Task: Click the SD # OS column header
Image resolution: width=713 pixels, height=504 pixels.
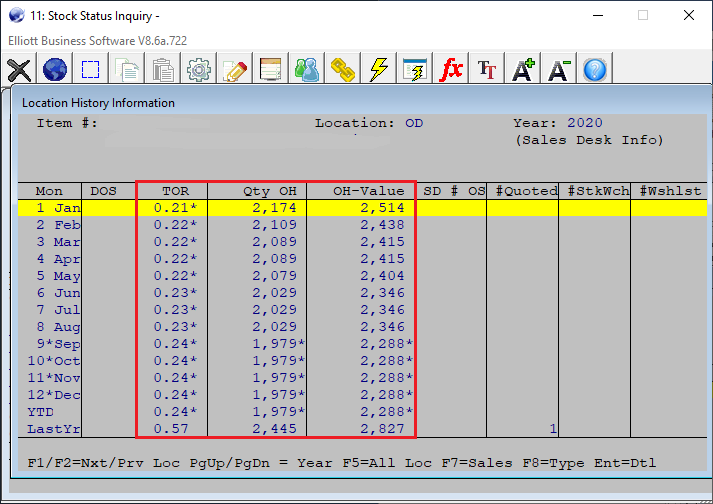Action: (x=454, y=191)
